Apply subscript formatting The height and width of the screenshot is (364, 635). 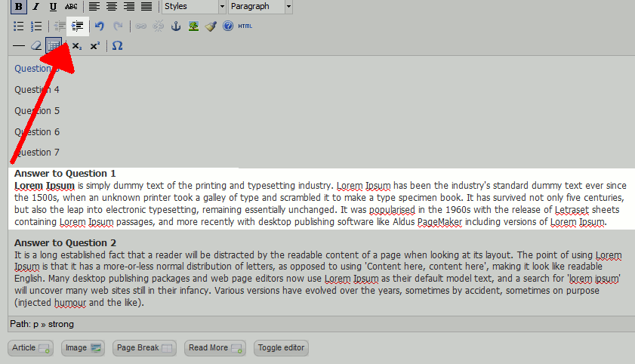pyautogui.click(x=76, y=46)
